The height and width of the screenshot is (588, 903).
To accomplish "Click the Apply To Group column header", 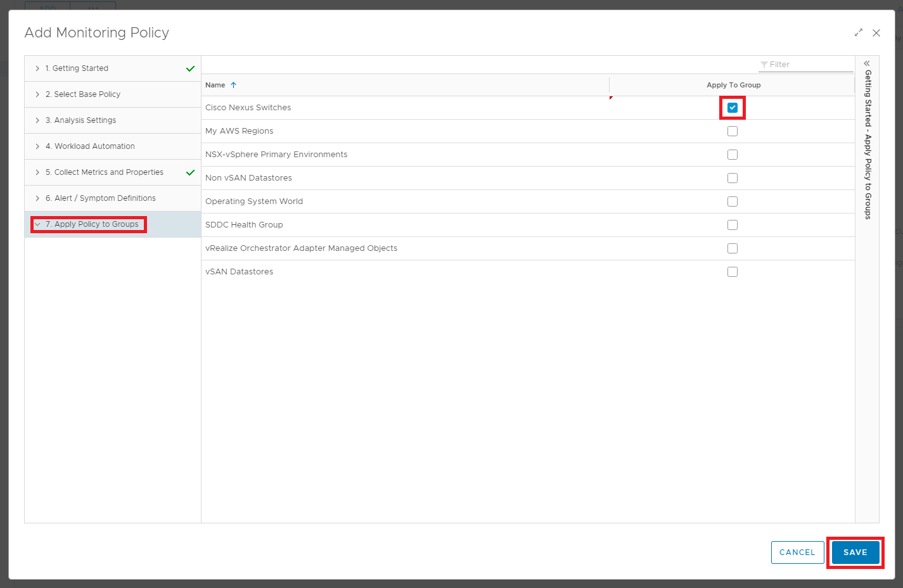I will 733,85.
